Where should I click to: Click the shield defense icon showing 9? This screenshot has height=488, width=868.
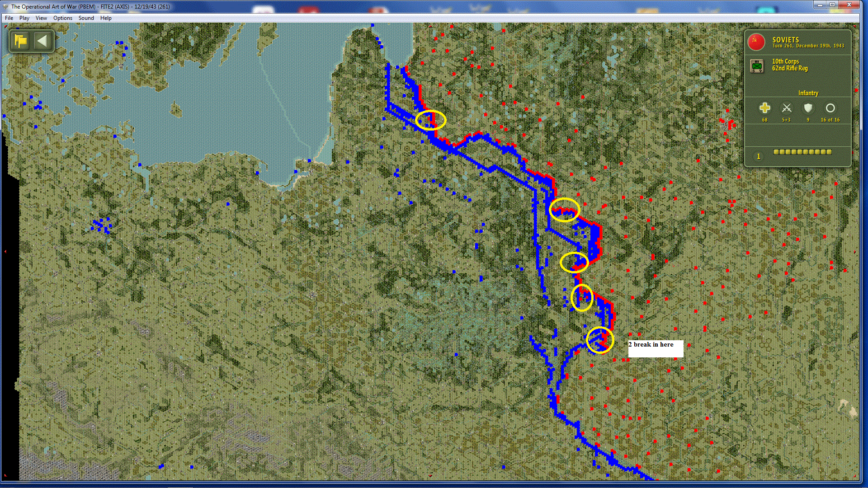pyautogui.click(x=808, y=108)
